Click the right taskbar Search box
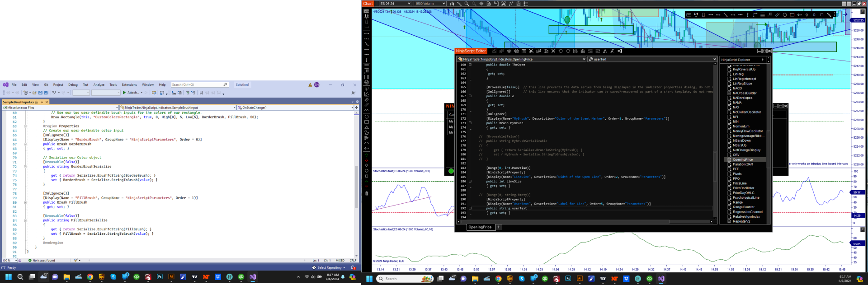 [x=405, y=279]
